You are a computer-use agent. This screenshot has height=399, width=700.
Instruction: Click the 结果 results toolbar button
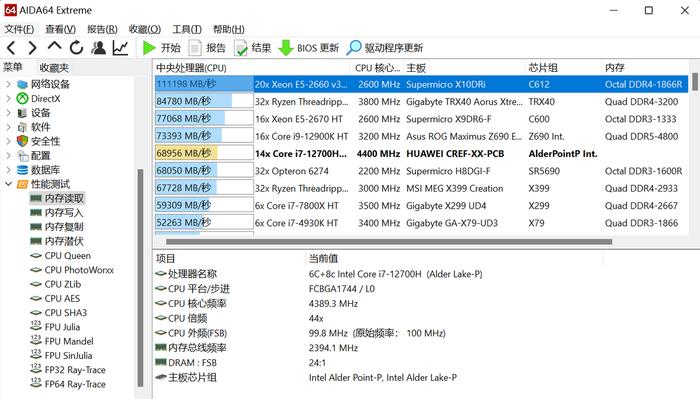point(252,48)
